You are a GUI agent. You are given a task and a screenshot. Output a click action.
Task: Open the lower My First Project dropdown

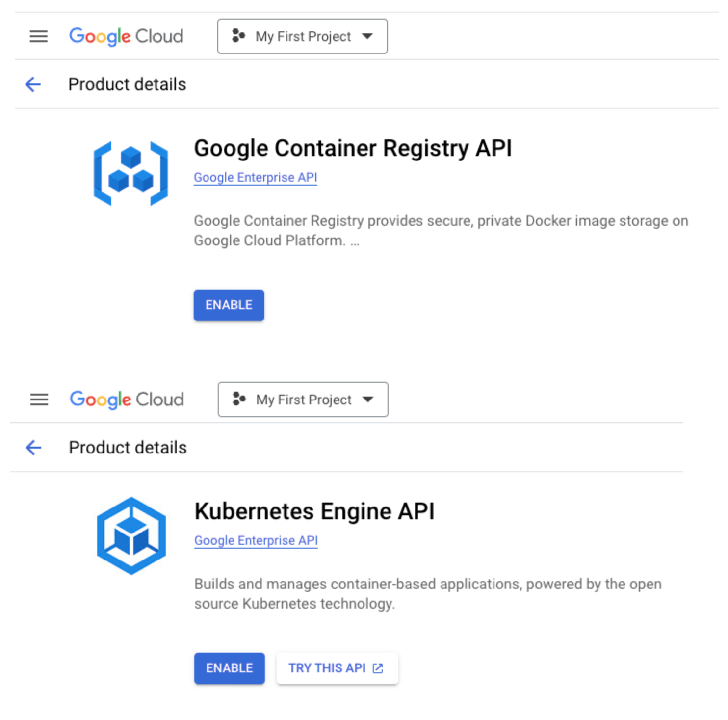pyautogui.click(x=303, y=400)
